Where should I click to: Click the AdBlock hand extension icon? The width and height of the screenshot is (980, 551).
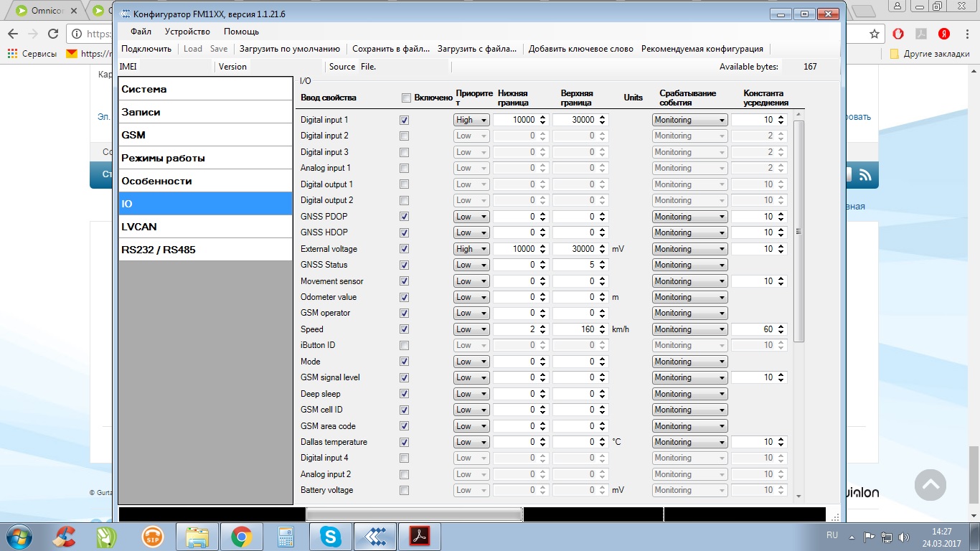pyautogui.click(x=898, y=34)
